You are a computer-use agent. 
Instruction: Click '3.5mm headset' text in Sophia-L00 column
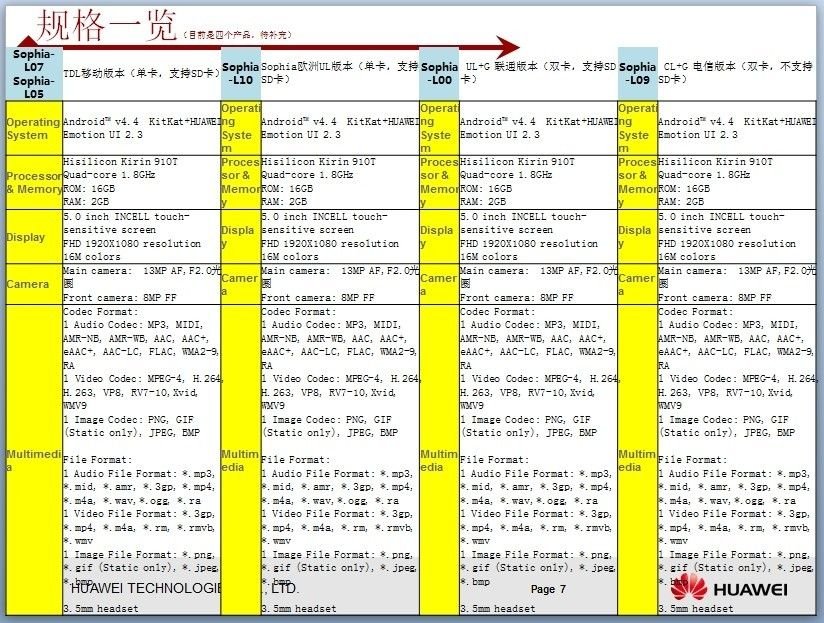coord(498,609)
